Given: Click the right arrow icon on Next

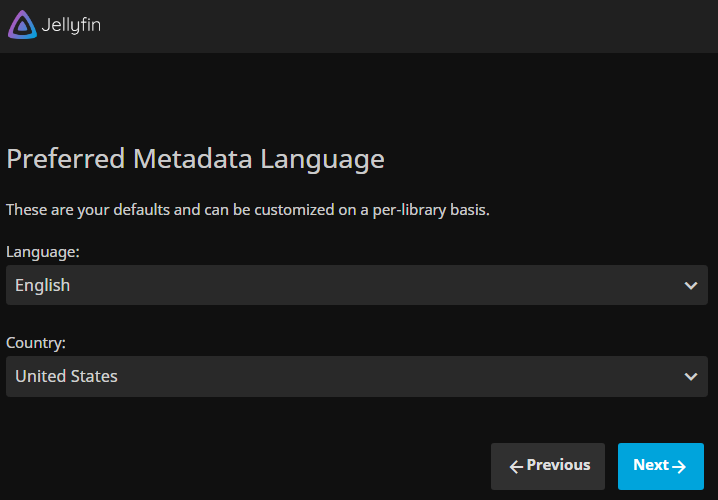Looking at the screenshot, I should (x=679, y=466).
